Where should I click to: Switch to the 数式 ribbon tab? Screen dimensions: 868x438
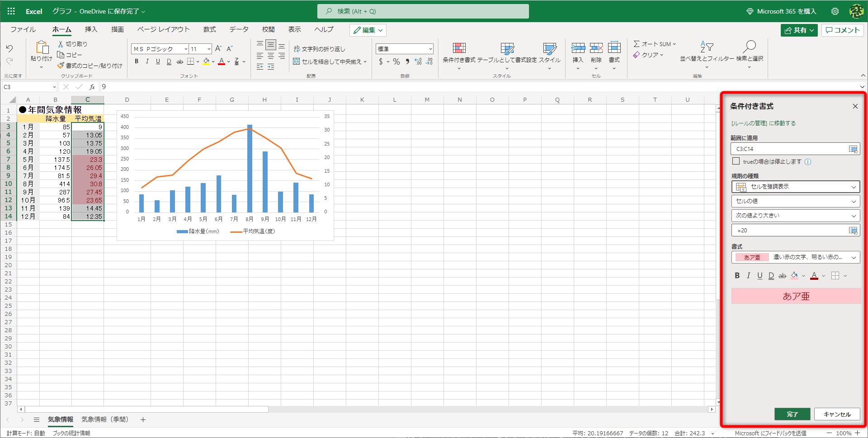click(209, 29)
